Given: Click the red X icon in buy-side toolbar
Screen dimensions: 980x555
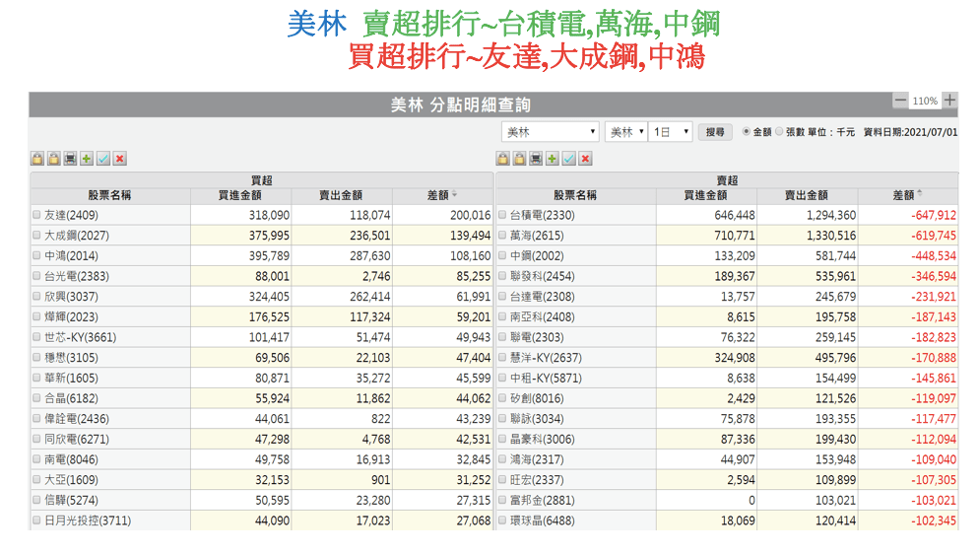Looking at the screenshot, I should coord(119,159).
